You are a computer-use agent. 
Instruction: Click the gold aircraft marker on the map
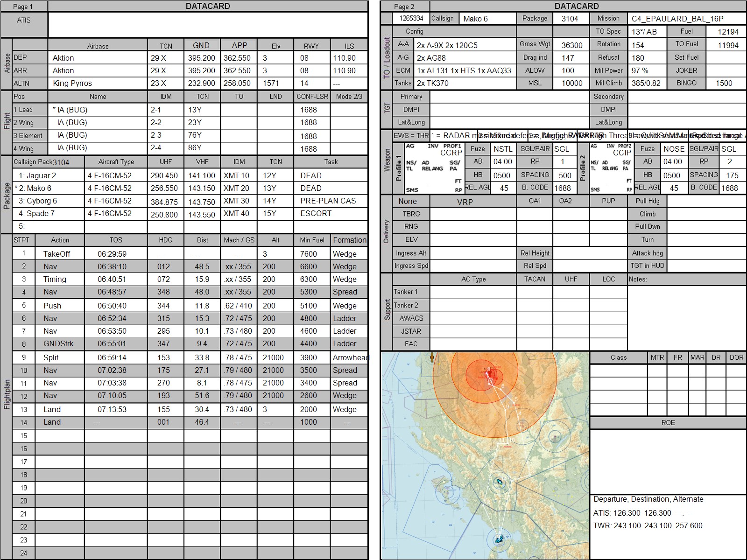(432, 357)
